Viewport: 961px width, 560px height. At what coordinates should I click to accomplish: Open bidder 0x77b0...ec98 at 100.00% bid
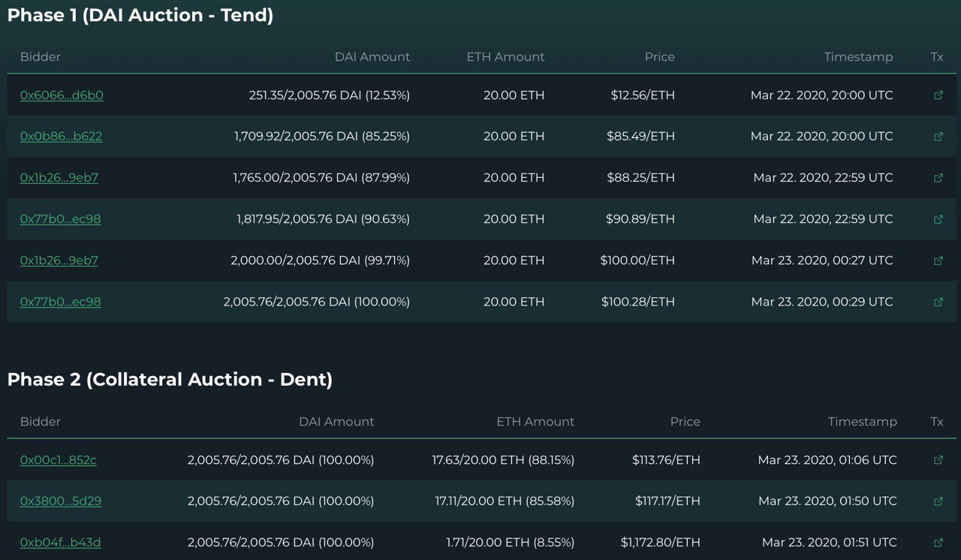(60, 302)
